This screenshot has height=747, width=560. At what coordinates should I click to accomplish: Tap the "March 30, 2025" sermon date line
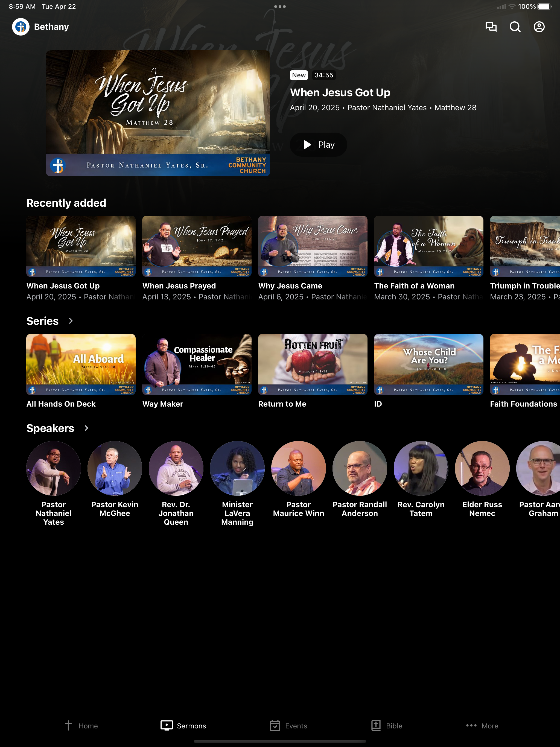coord(428,297)
